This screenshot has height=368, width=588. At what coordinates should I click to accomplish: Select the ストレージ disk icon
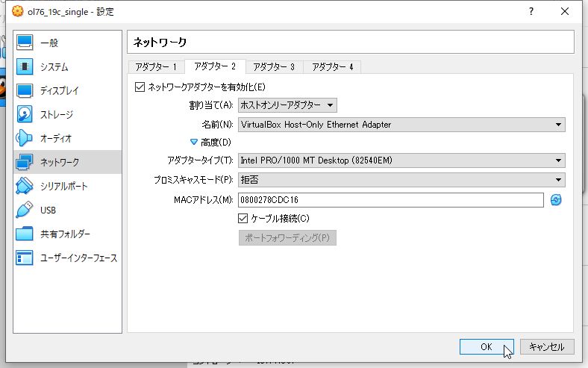(25, 114)
